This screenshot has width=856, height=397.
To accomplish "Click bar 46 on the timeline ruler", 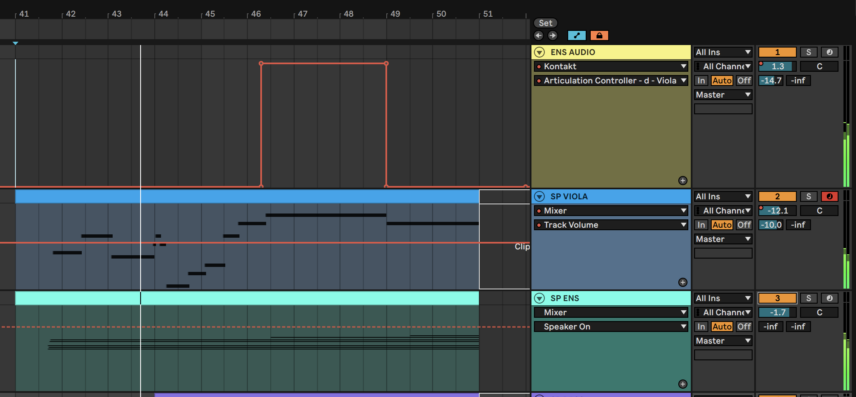I will pyautogui.click(x=255, y=14).
